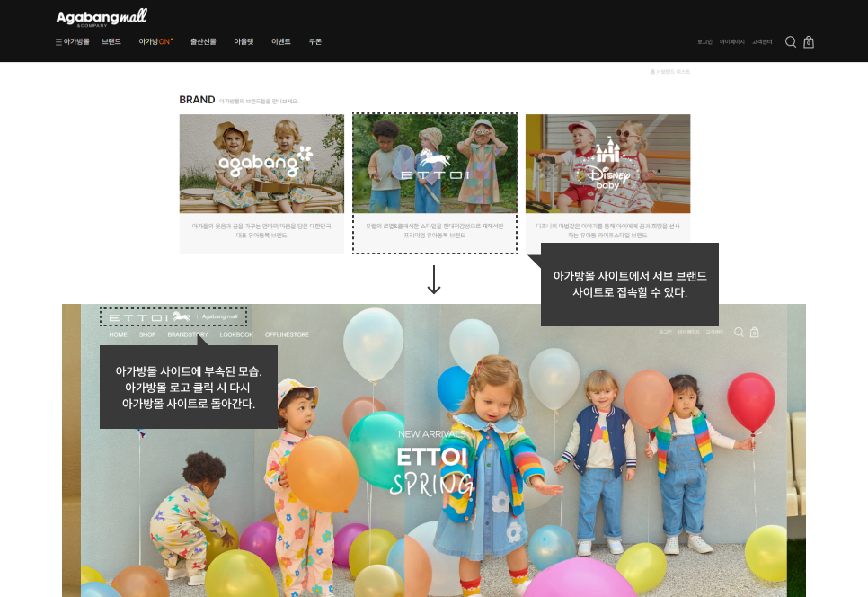Go to the 이벤트 page
Screen dimensions: 868x597
click(x=281, y=42)
